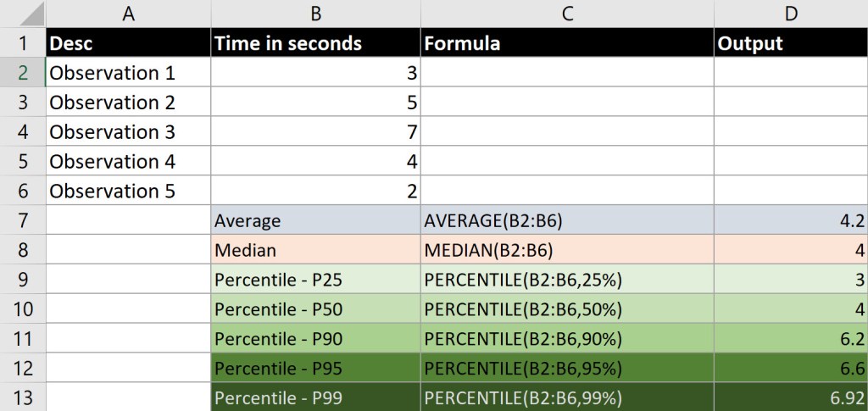Click the average output 4.2 cell
This screenshot has height=411, width=868.
click(x=790, y=220)
